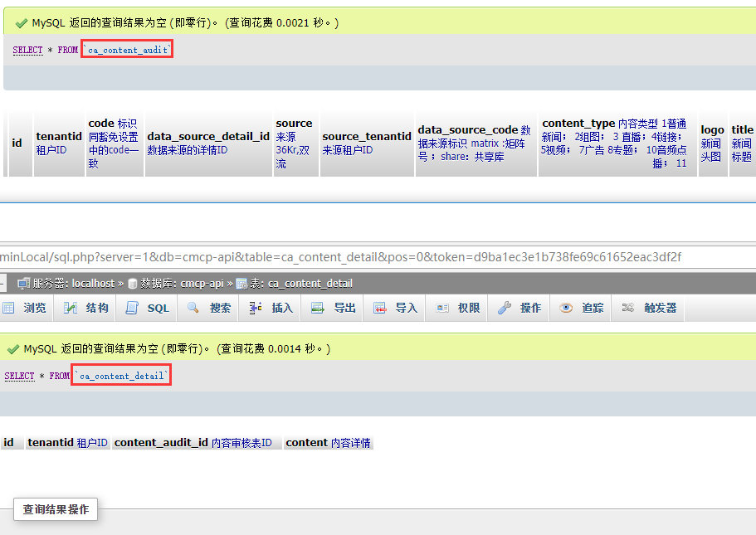
Task: Click the insert row icon
Action: coord(256,308)
